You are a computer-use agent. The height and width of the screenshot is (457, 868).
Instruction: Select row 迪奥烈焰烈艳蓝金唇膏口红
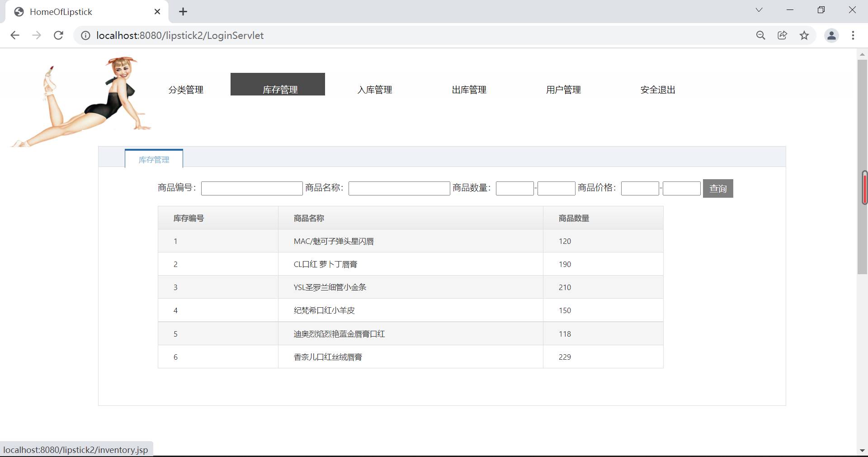[410, 334]
